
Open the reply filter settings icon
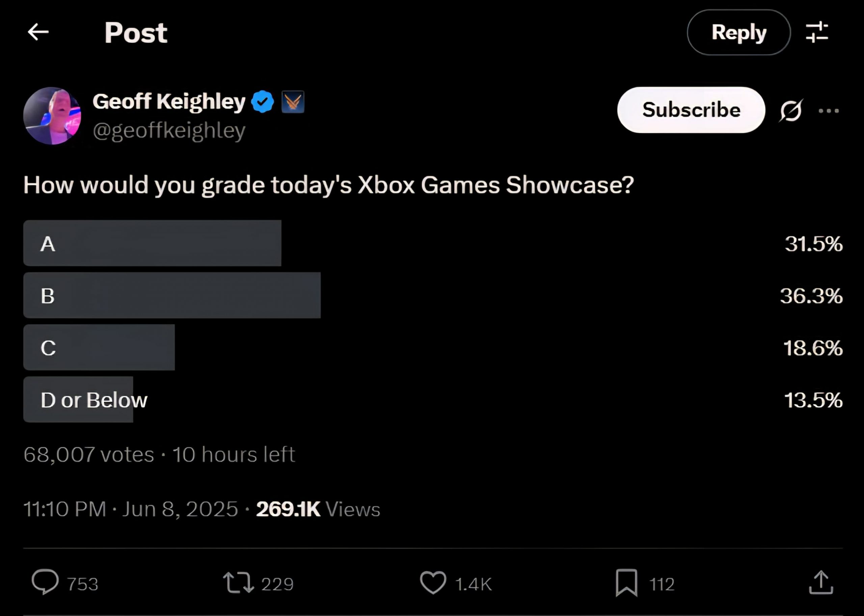click(816, 32)
